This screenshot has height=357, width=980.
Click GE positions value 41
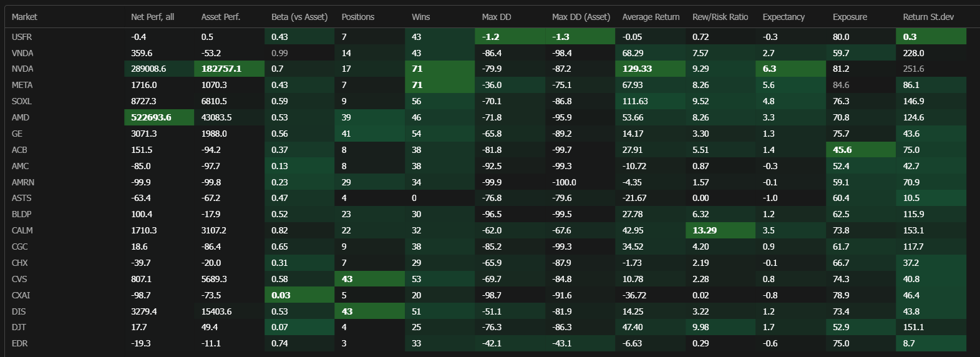(346, 134)
